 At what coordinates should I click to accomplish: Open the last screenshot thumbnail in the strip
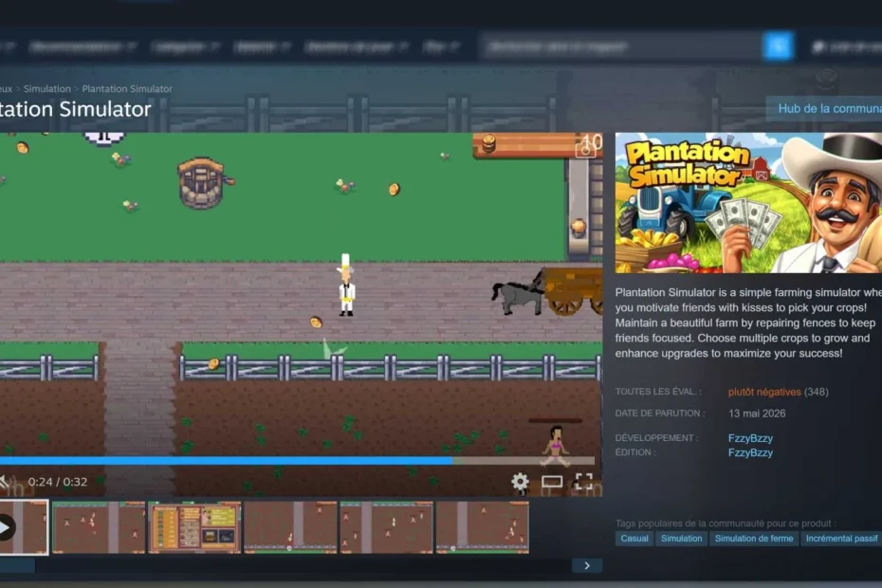click(483, 527)
